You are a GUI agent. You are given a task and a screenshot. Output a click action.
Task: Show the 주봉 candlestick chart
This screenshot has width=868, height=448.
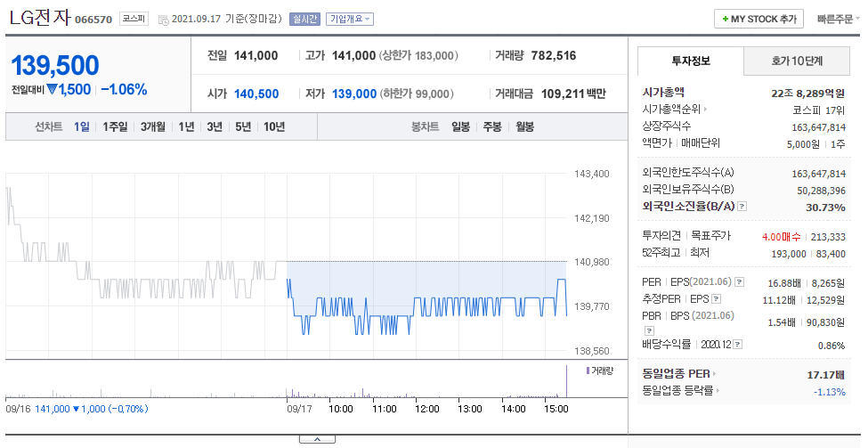pos(492,126)
